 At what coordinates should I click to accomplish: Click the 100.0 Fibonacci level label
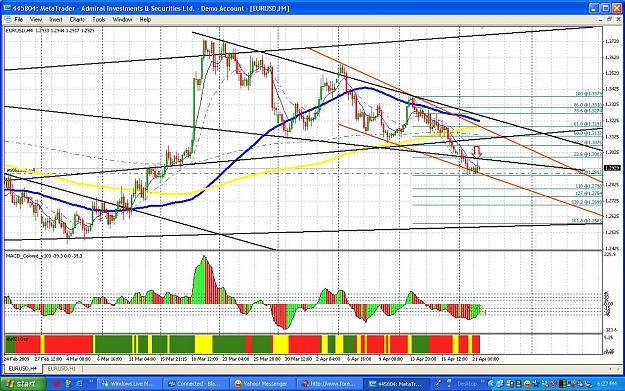click(x=589, y=94)
